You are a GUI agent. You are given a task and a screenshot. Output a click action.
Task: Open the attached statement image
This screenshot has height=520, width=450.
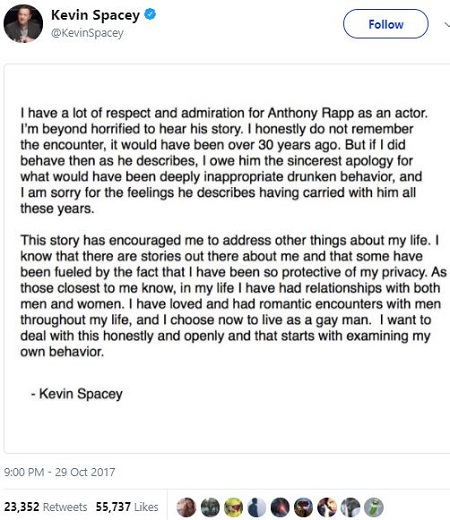(x=227, y=258)
